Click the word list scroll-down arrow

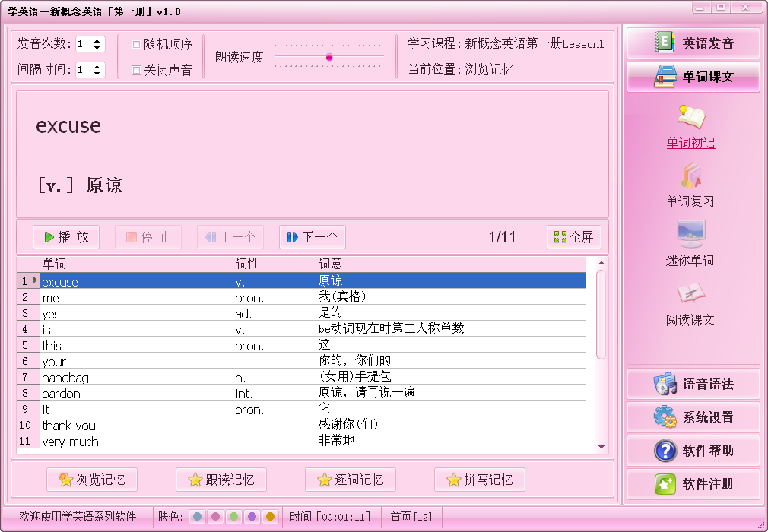coord(601,447)
